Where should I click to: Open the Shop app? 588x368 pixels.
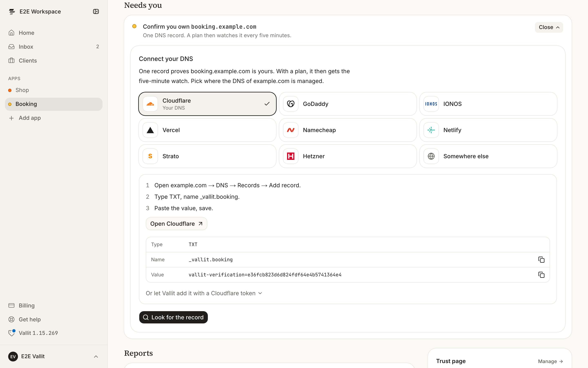pos(53,90)
